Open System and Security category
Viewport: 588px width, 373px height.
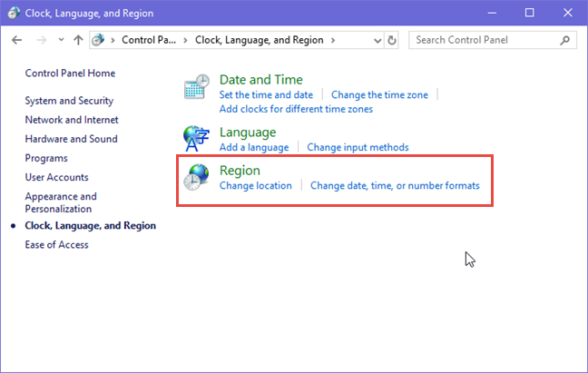(x=69, y=101)
